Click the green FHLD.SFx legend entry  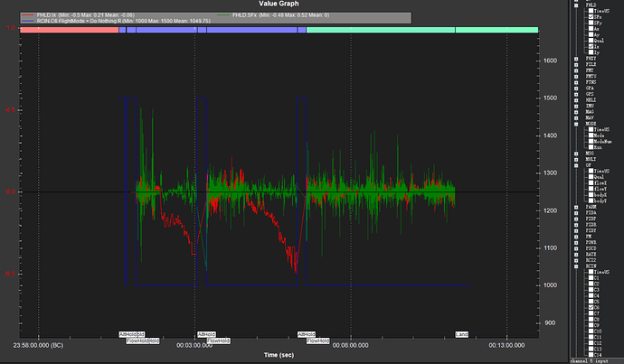click(x=273, y=15)
